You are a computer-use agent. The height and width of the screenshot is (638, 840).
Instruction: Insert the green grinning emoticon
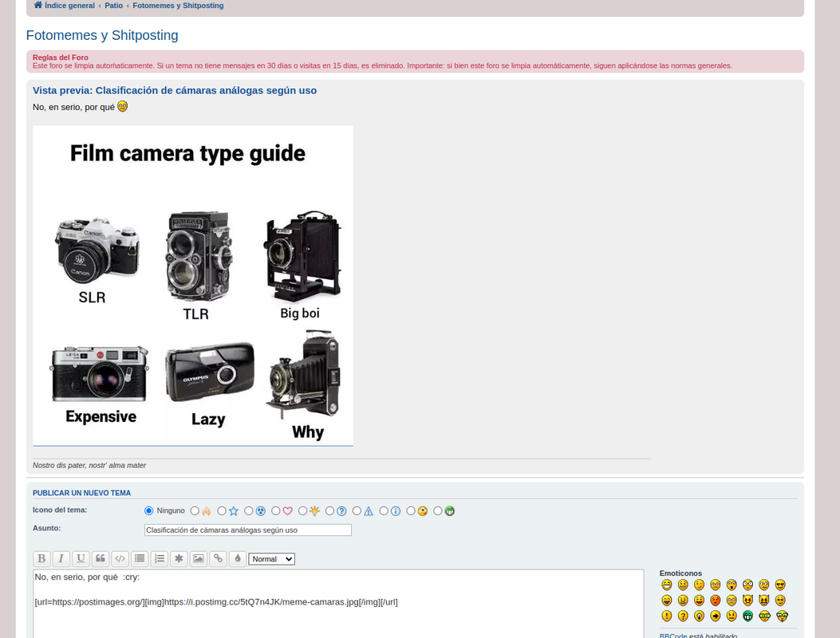pos(748,616)
